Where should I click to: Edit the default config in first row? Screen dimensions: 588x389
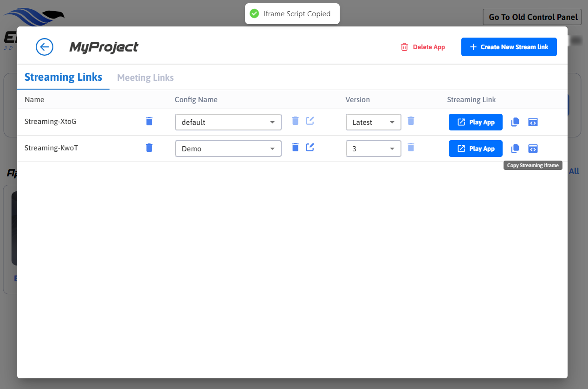(x=310, y=121)
